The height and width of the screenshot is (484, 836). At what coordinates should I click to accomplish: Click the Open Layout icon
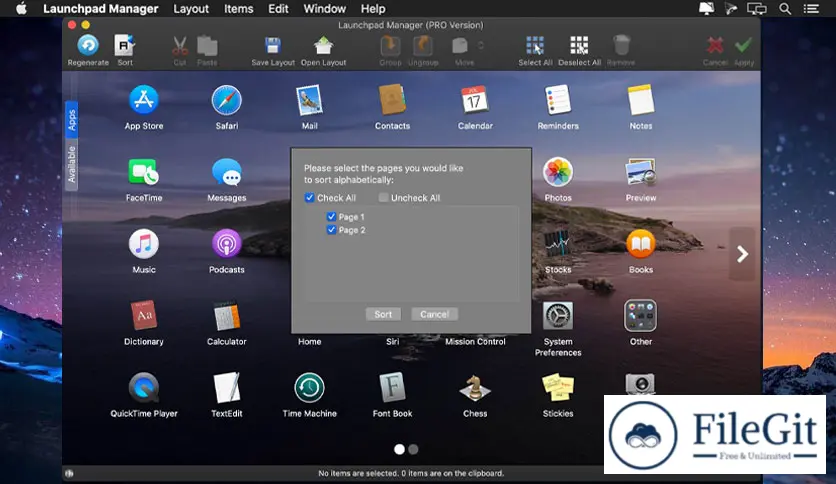pos(323,46)
